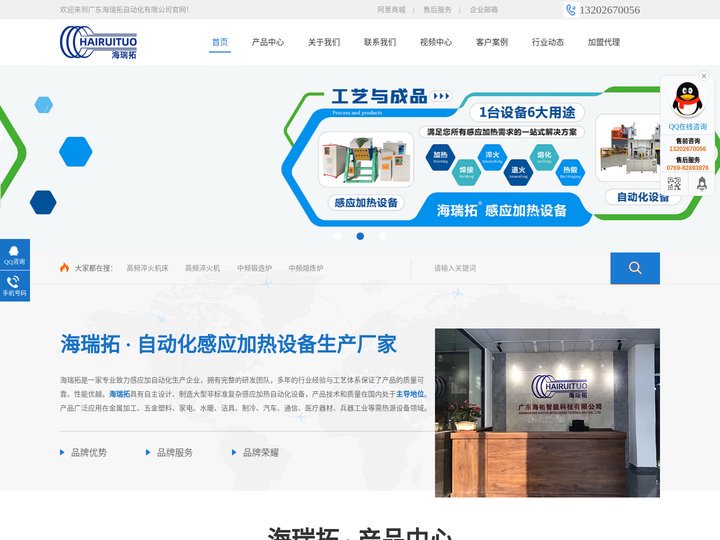Close the floating QQ consult panel

pyautogui.click(x=703, y=76)
